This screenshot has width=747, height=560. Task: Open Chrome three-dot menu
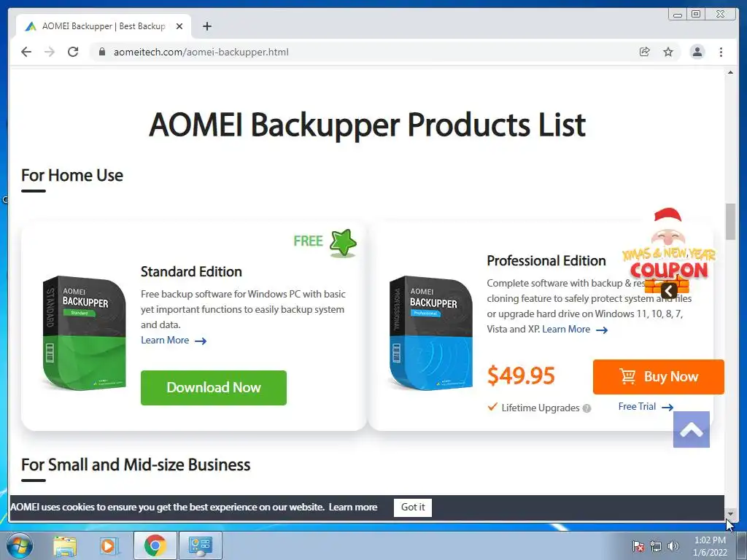click(x=721, y=52)
